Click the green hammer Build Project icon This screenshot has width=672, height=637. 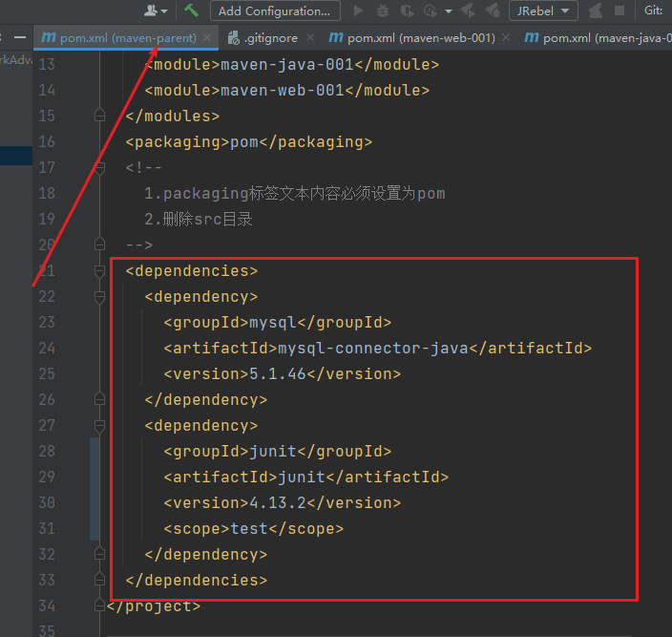(191, 11)
